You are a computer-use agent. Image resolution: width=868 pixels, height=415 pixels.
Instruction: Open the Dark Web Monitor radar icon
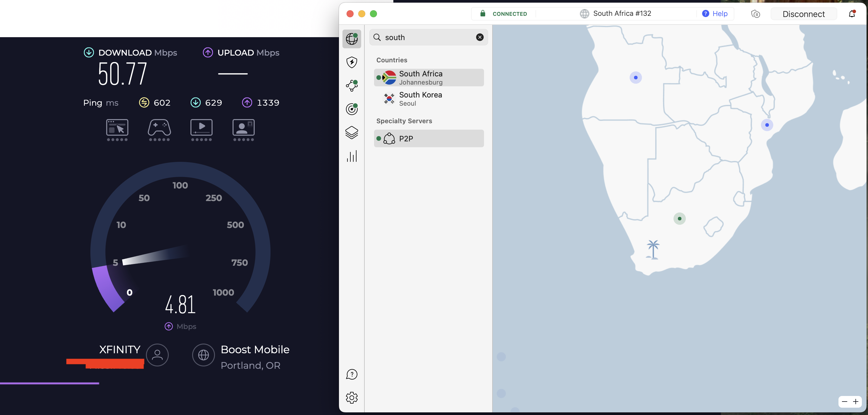point(352,109)
